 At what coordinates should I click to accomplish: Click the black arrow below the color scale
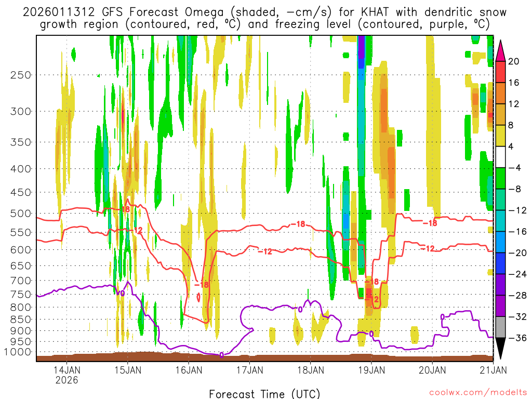tap(500, 349)
